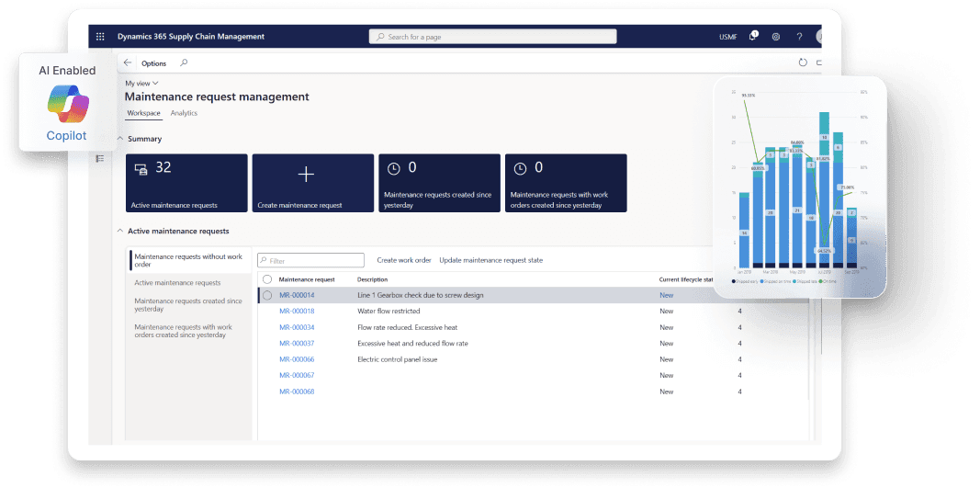Open the help question mark
980x488 pixels.
799,37
